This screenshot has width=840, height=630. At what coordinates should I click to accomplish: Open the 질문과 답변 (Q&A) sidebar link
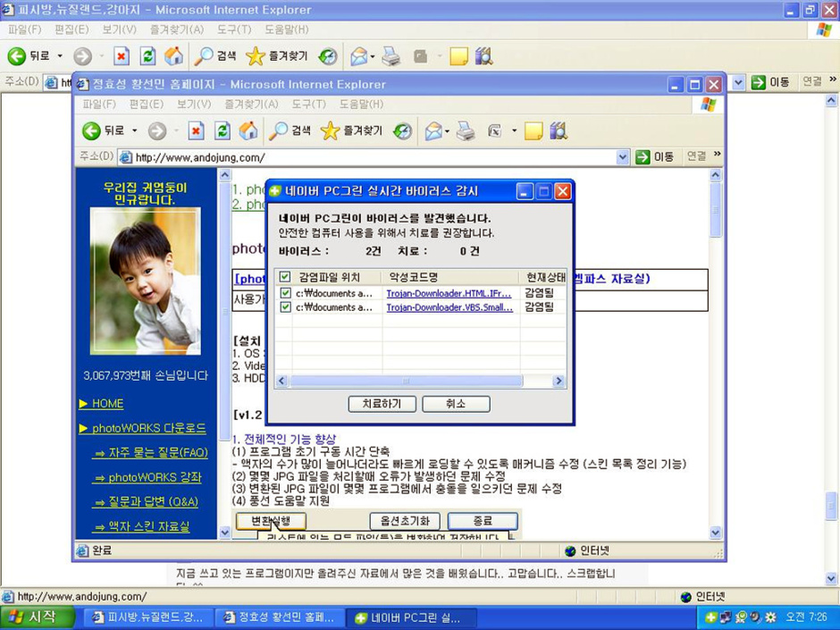coord(146,502)
